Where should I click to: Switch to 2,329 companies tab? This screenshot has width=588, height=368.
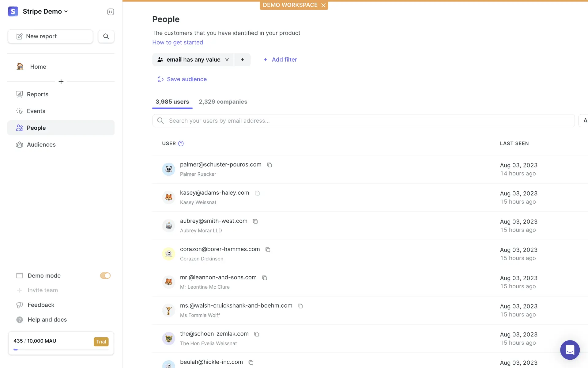tap(223, 102)
